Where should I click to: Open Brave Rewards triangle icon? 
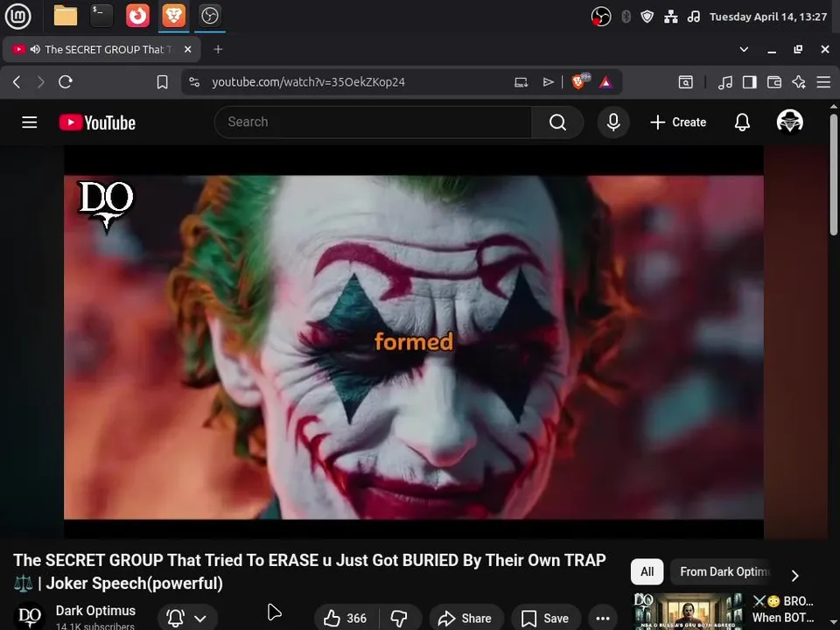click(x=605, y=82)
